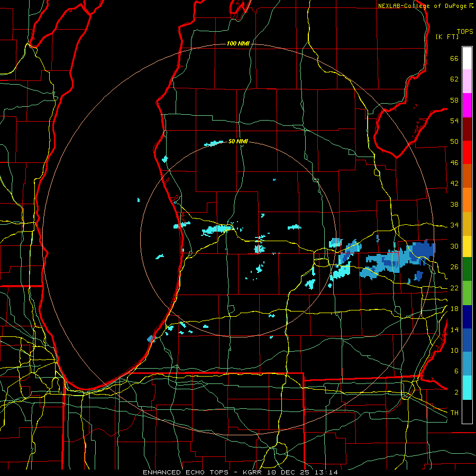Click the legend value 30

(454, 246)
